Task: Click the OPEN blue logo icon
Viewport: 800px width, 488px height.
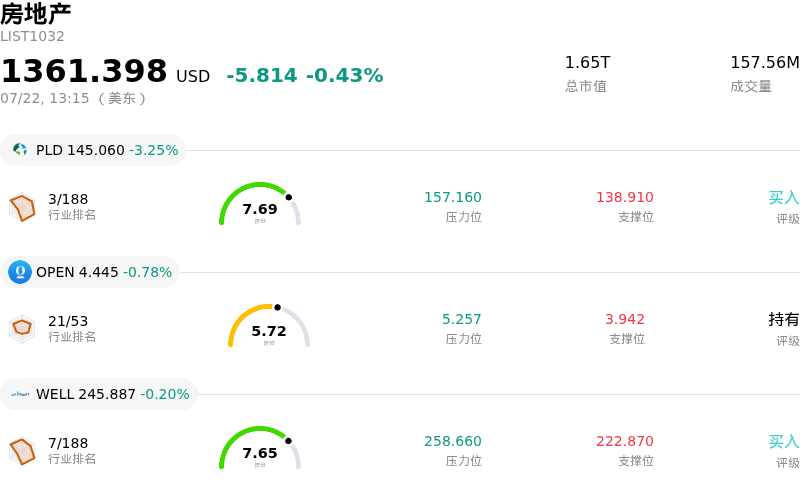Action: tap(20, 272)
